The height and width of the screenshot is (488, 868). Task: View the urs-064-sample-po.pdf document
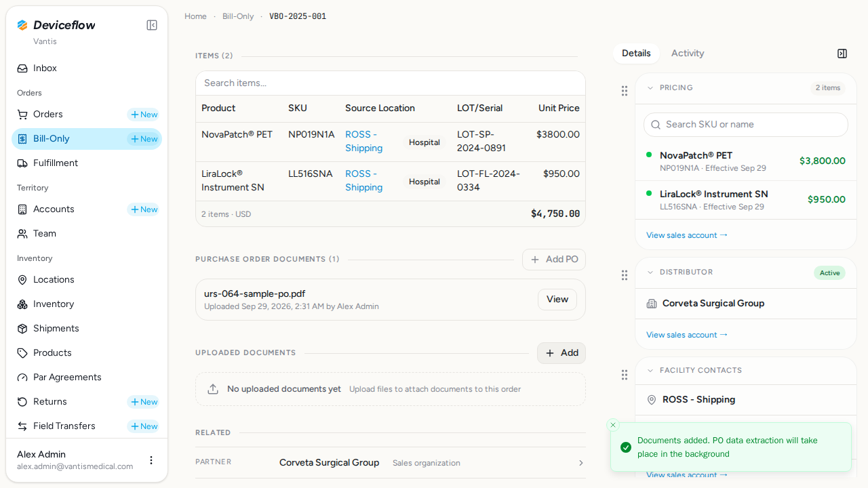[x=557, y=300]
